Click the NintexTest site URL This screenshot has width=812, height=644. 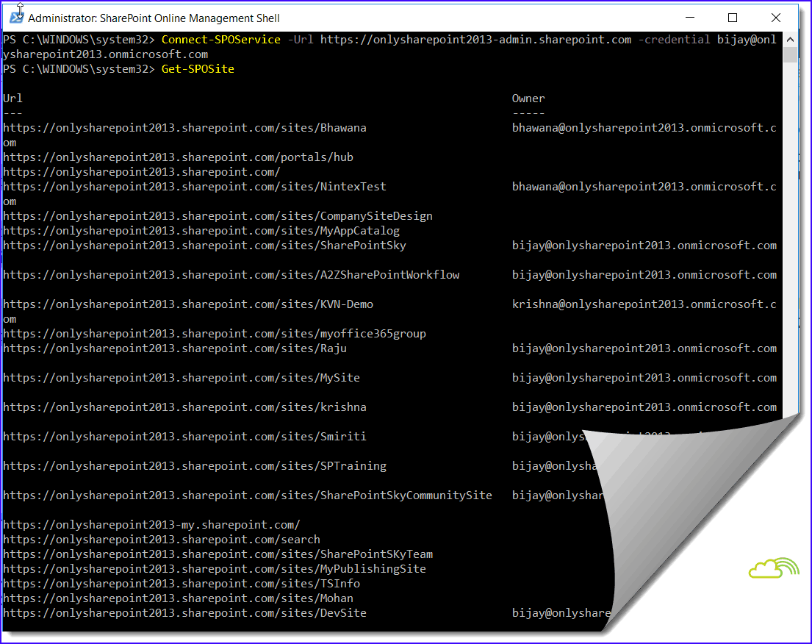(194, 186)
